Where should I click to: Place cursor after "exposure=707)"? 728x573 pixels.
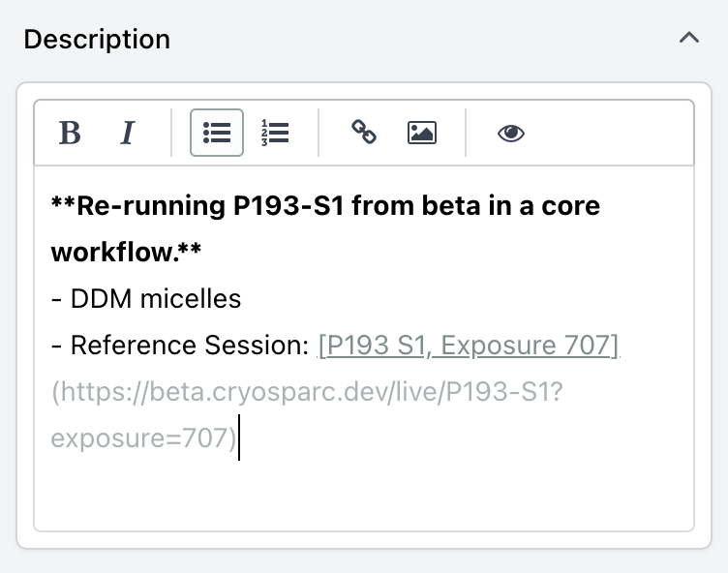pyautogui.click(x=238, y=438)
